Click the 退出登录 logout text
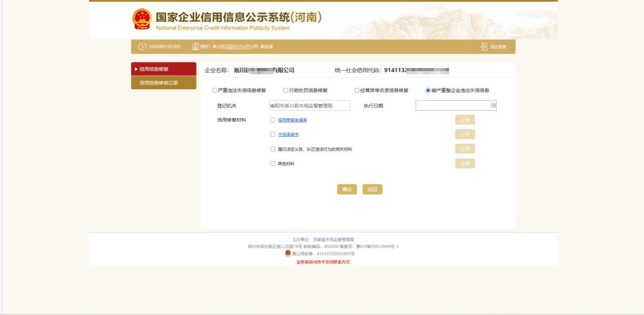The width and height of the screenshot is (644, 315). coord(498,47)
